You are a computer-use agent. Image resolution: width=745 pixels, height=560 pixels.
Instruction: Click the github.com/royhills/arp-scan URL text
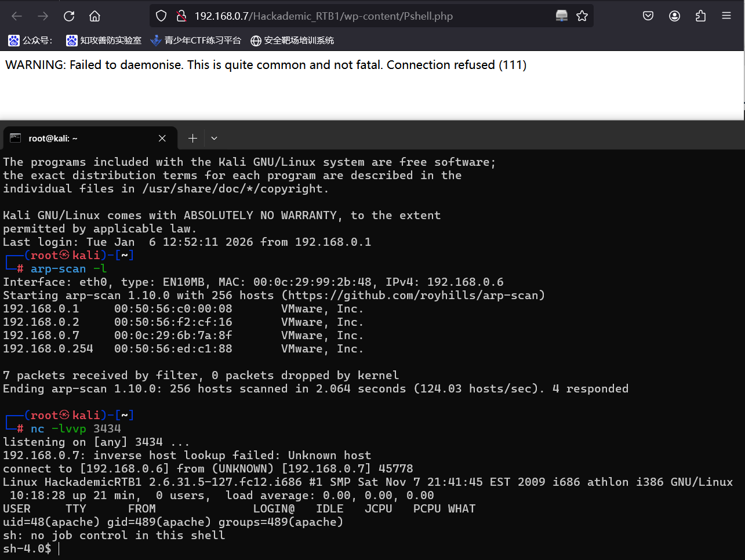pyautogui.click(x=415, y=295)
